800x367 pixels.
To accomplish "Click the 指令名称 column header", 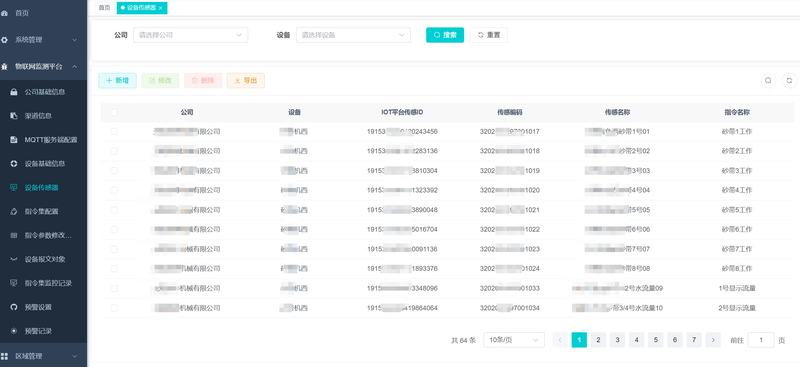I will (737, 112).
